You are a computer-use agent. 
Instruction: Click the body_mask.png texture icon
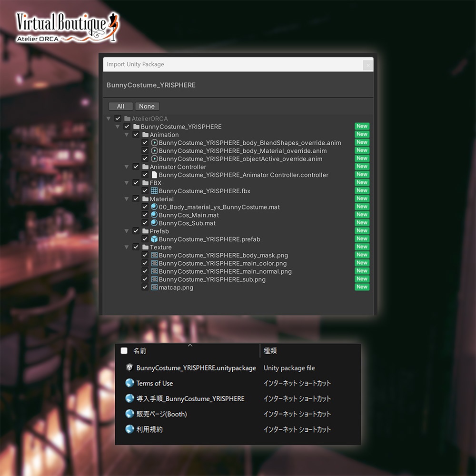tap(154, 255)
